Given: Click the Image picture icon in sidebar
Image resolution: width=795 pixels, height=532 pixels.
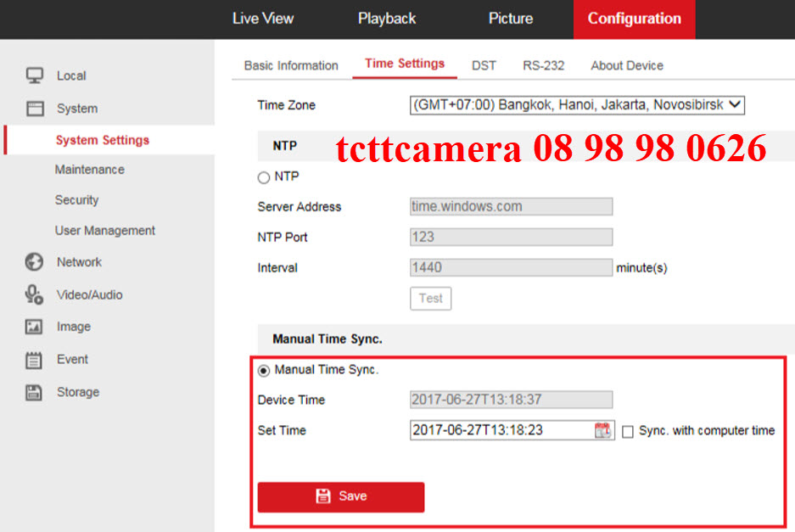Looking at the screenshot, I should (x=35, y=327).
